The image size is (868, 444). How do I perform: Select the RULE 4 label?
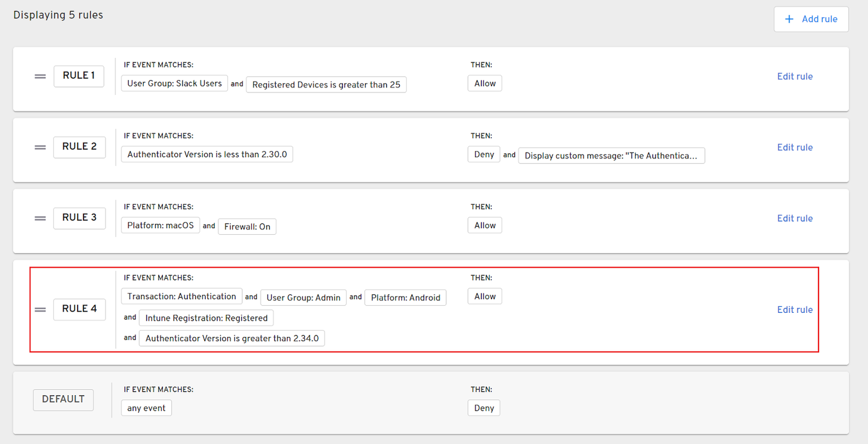pyautogui.click(x=79, y=309)
